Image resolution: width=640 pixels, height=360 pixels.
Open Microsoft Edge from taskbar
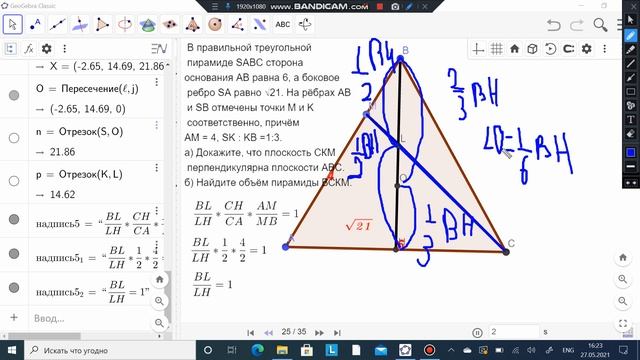click(x=257, y=350)
